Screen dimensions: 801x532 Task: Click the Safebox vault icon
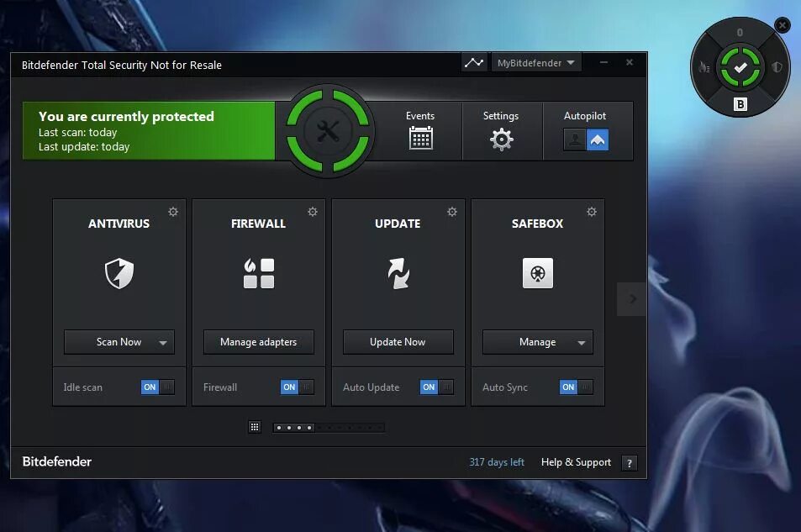537,273
